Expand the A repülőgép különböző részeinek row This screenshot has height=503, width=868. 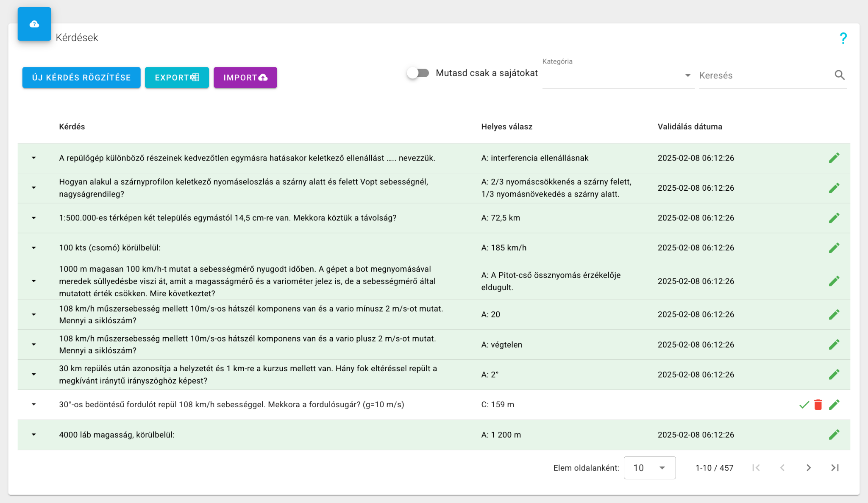click(34, 158)
